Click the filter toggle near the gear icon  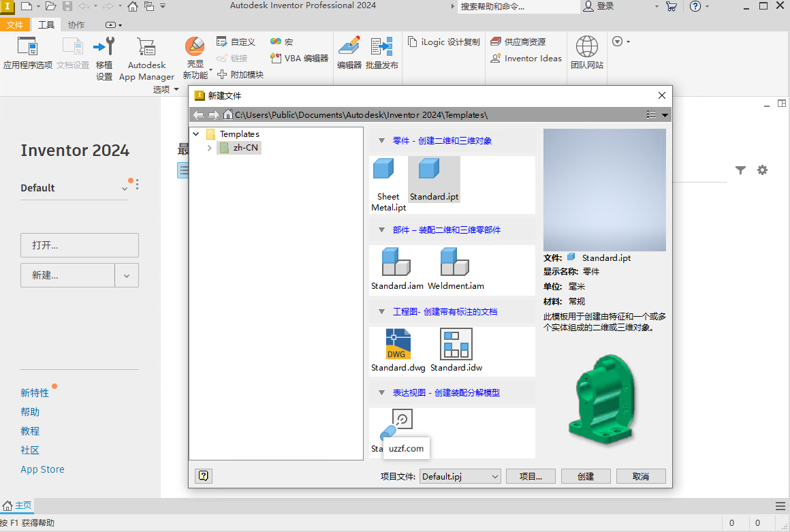[x=740, y=170]
